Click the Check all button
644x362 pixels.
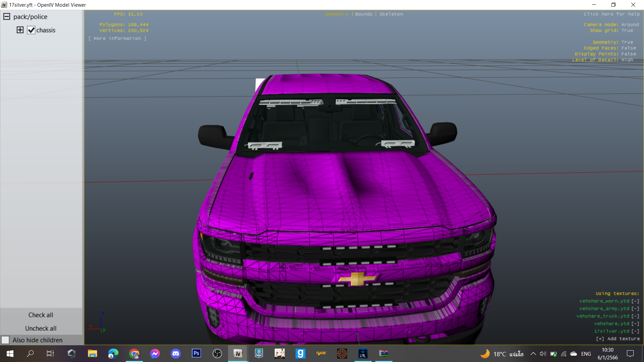41,315
